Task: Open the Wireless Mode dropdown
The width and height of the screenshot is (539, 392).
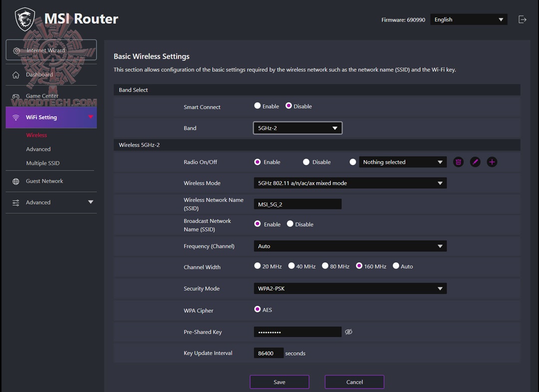Action: click(350, 183)
